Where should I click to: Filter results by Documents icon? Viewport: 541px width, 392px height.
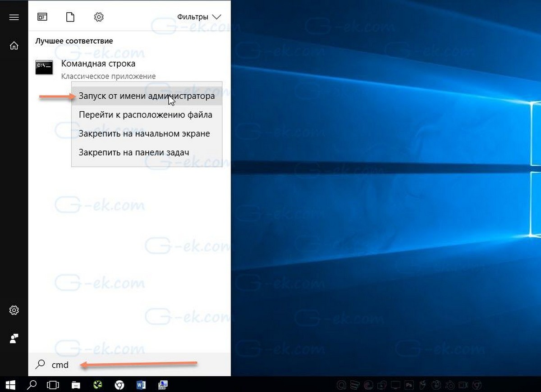(x=70, y=17)
